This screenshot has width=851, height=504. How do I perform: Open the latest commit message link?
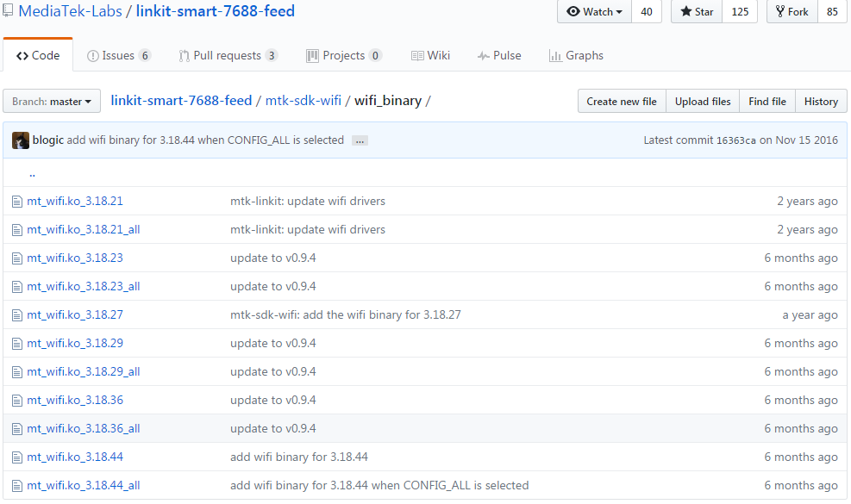click(x=206, y=140)
